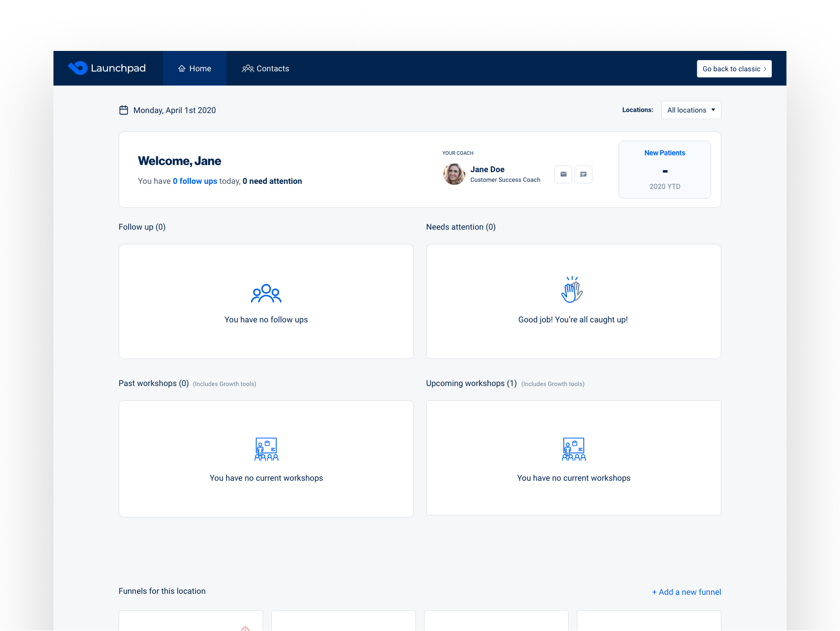Click Add a new funnel link
This screenshot has width=840, height=631.
pyautogui.click(x=686, y=592)
